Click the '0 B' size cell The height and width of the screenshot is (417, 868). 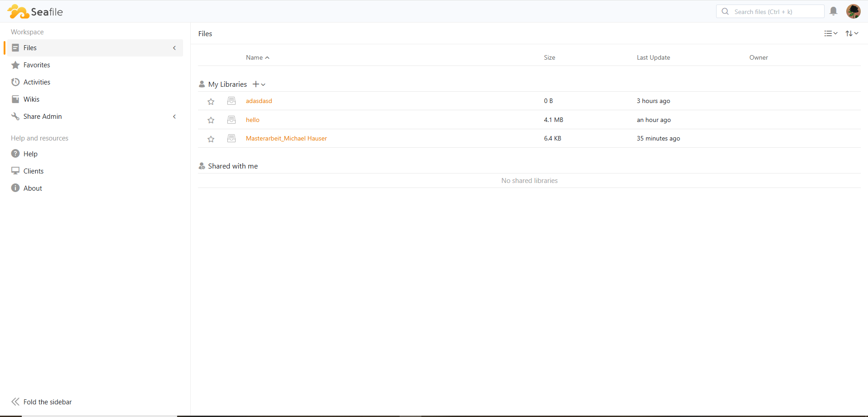pos(548,101)
